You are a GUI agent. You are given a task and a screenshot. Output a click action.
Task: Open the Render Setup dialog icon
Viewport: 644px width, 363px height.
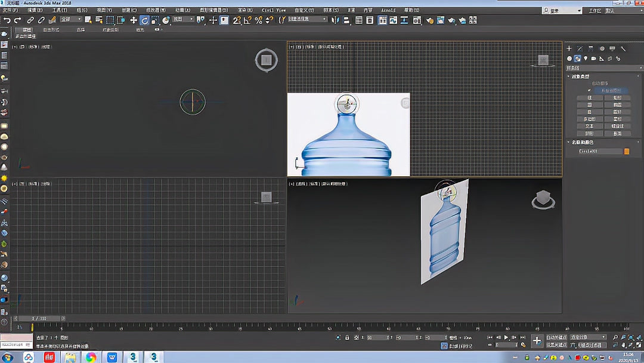[430, 20]
